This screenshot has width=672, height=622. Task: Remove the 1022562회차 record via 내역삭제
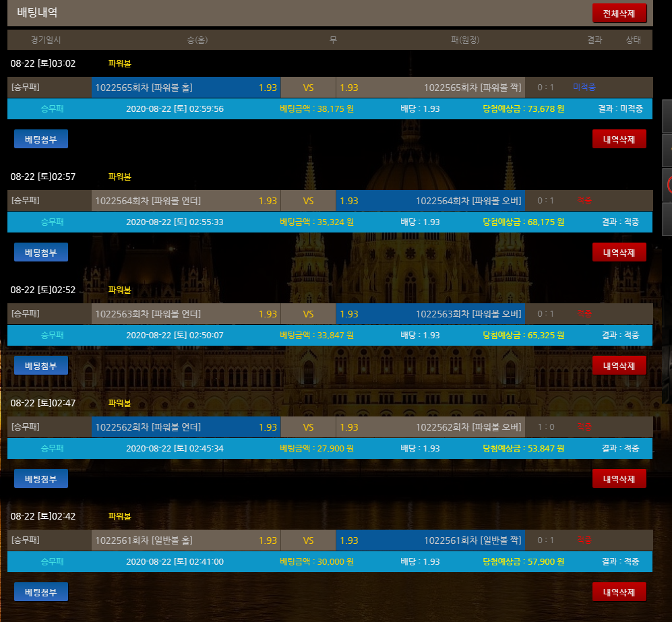[x=619, y=478]
